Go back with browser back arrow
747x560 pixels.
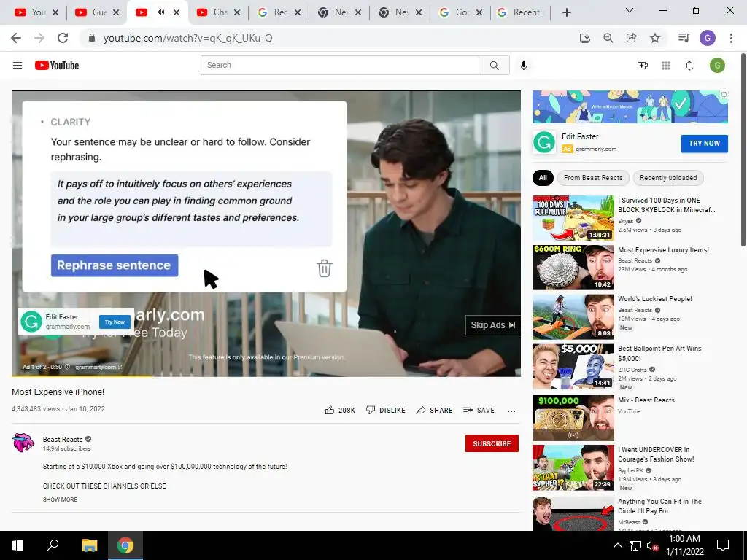[16, 38]
